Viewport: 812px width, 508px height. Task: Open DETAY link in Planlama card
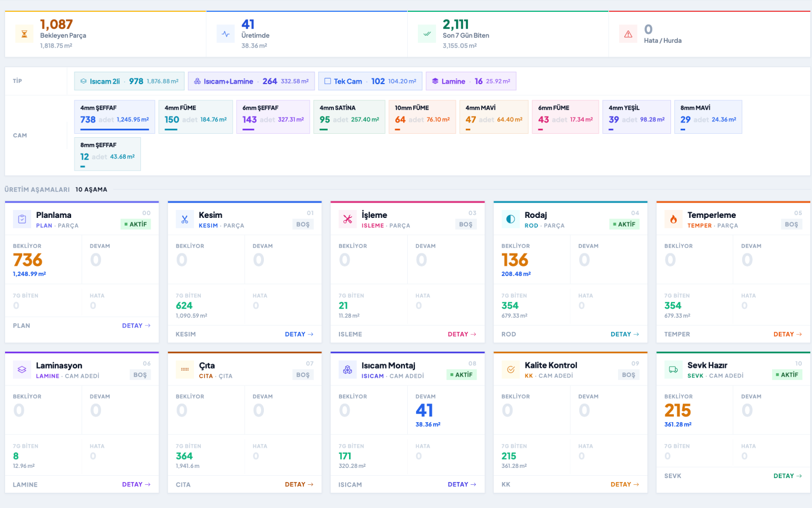[136, 326]
